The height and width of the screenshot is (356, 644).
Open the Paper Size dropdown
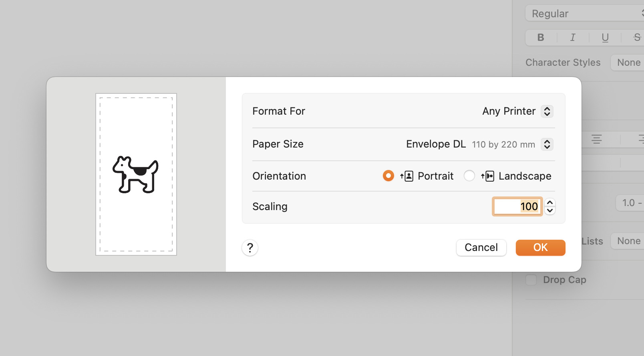[x=547, y=144]
